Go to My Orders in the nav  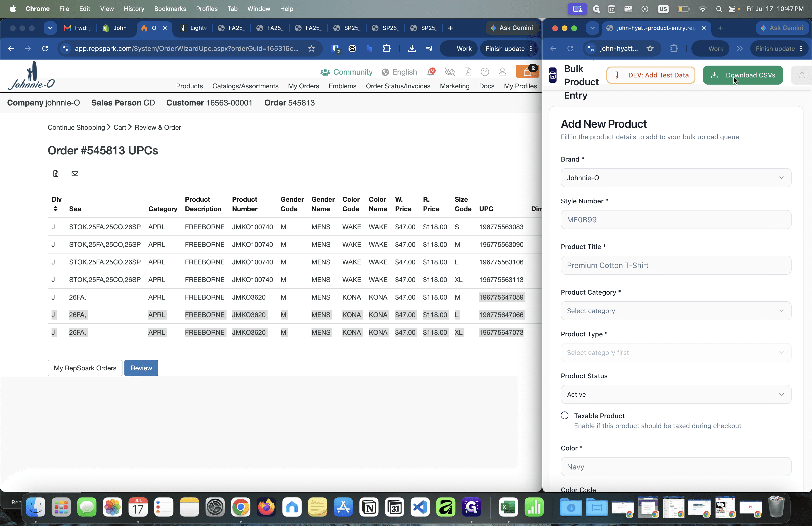coord(304,86)
